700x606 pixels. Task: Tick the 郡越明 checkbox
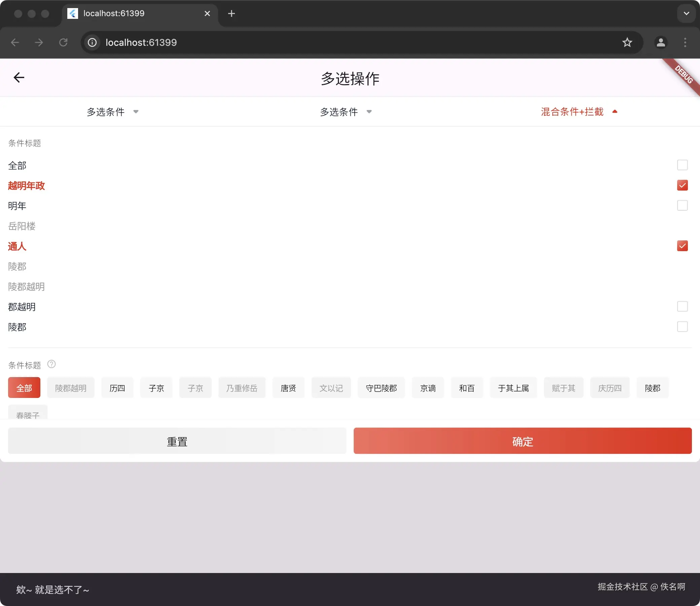coord(682,306)
